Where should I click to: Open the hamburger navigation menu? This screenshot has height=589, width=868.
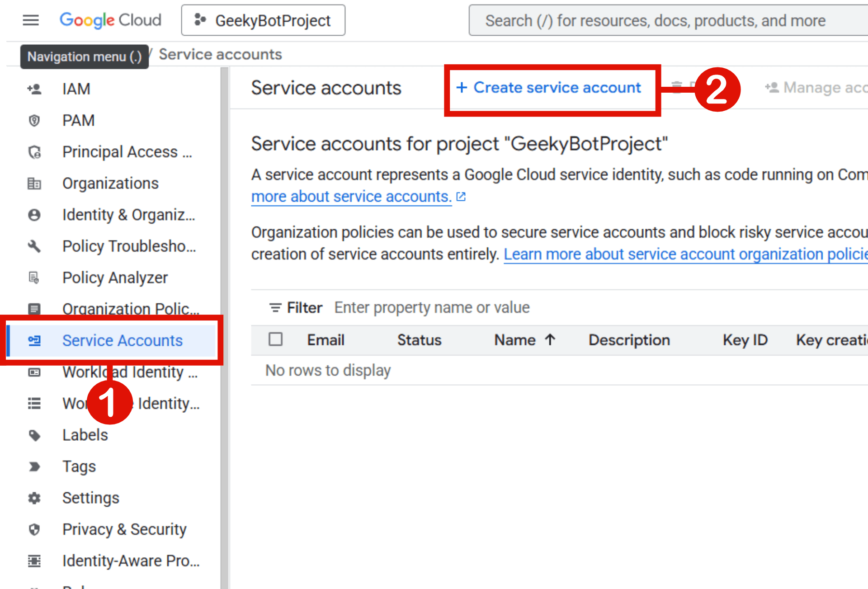(x=31, y=20)
